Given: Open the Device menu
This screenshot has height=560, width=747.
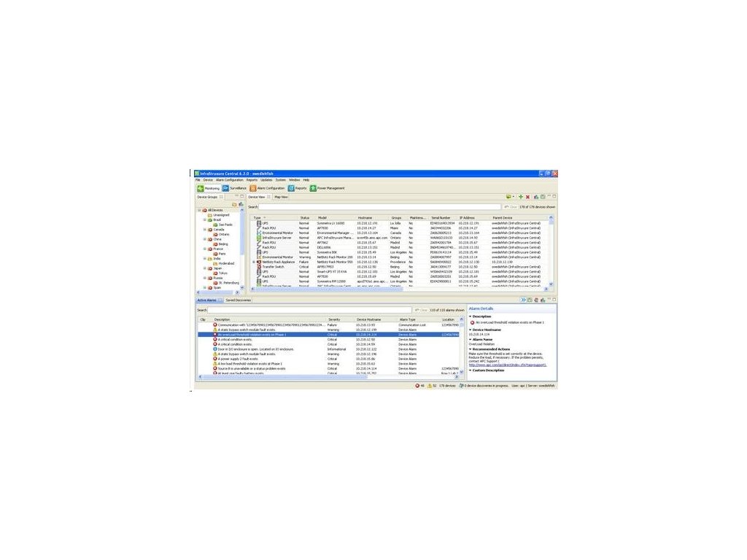Looking at the screenshot, I should click(x=208, y=180).
